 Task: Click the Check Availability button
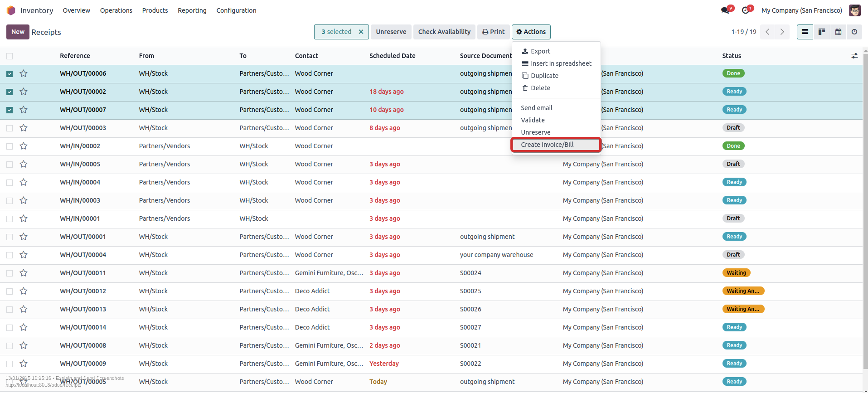[444, 32]
